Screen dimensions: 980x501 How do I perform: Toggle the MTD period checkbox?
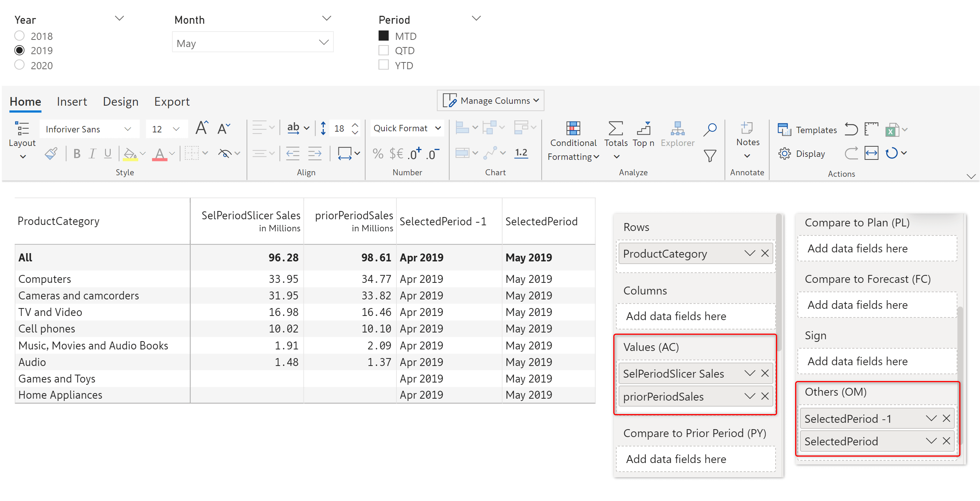coord(384,36)
